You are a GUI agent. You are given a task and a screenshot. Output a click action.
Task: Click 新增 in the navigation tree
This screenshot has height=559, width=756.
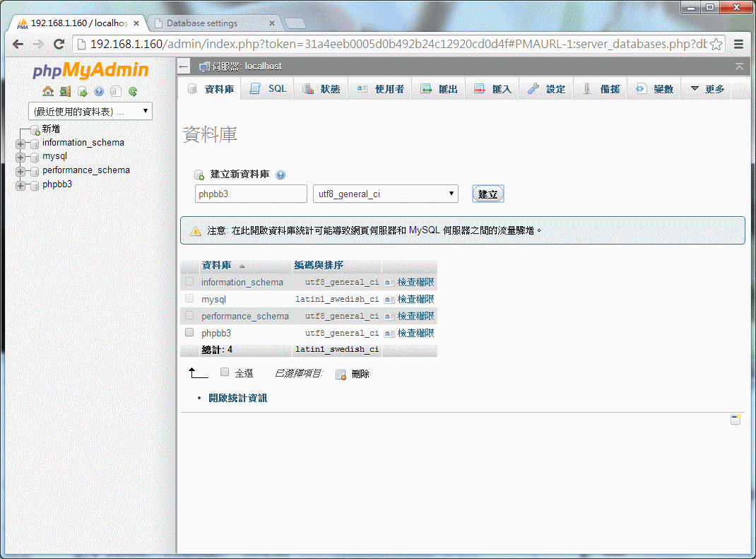click(51, 129)
